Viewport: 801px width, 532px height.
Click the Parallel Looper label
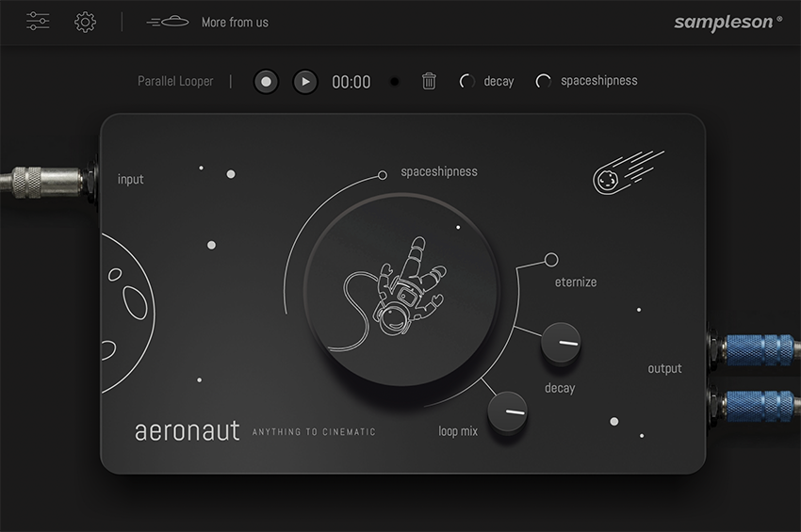175,81
